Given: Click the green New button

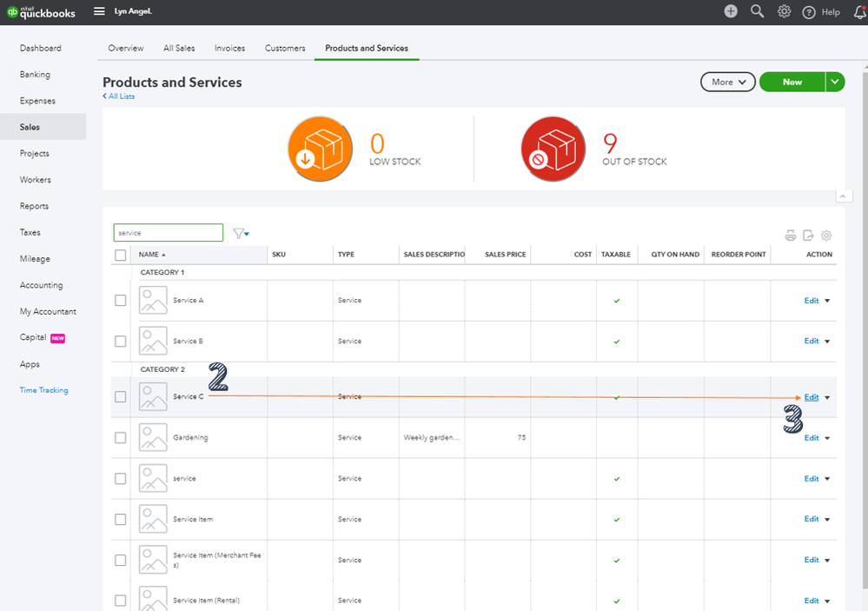Looking at the screenshot, I should click(792, 82).
